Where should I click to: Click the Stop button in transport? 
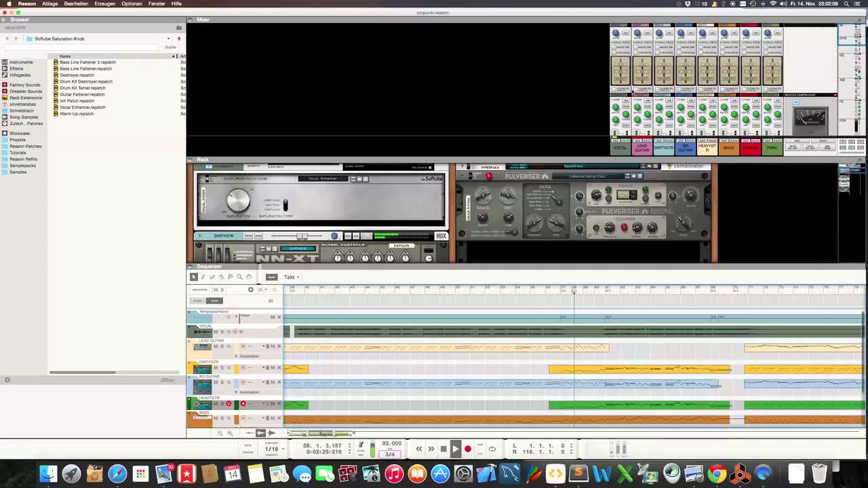click(443, 449)
